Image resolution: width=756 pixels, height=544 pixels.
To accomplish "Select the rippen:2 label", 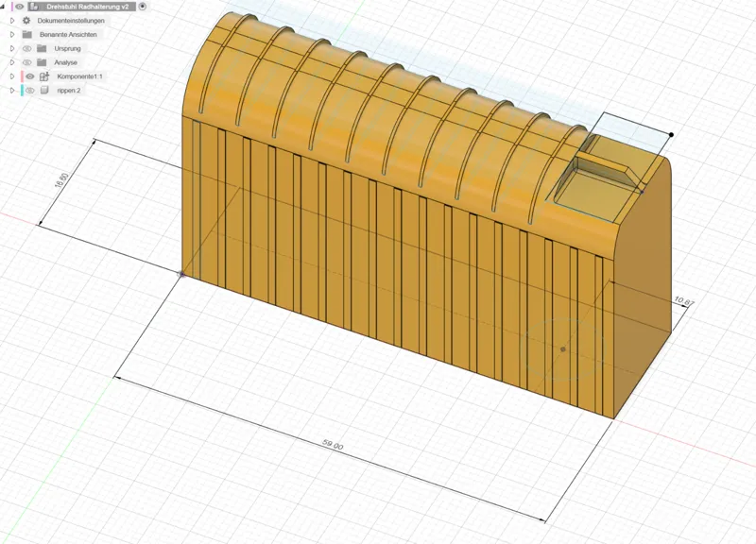I will (68, 91).
